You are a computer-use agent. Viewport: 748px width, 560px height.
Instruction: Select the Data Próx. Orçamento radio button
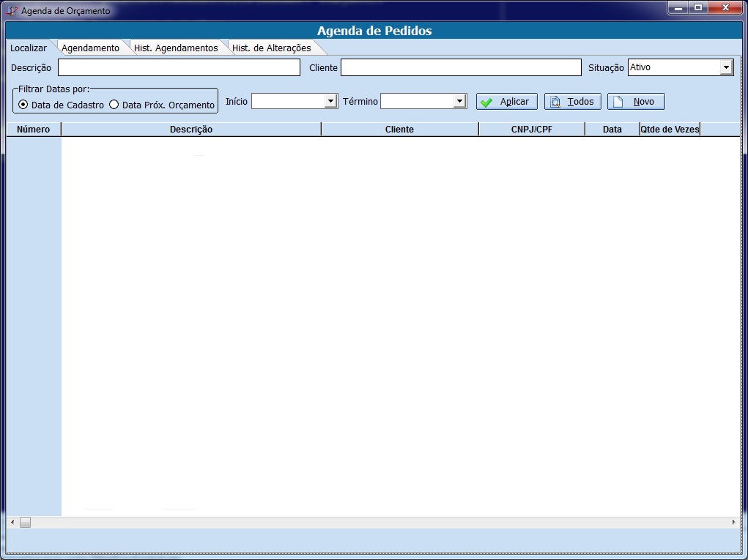pos(114,105)
